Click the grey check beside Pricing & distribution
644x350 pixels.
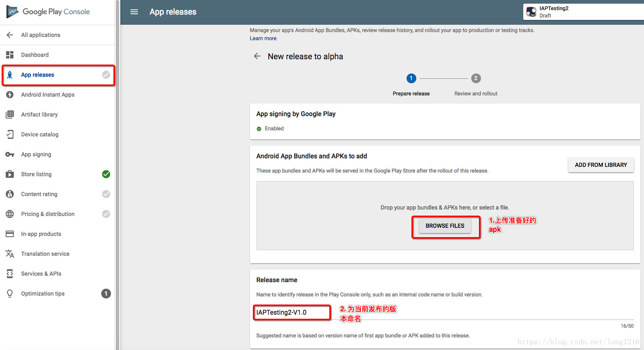[x=106, y=214]
